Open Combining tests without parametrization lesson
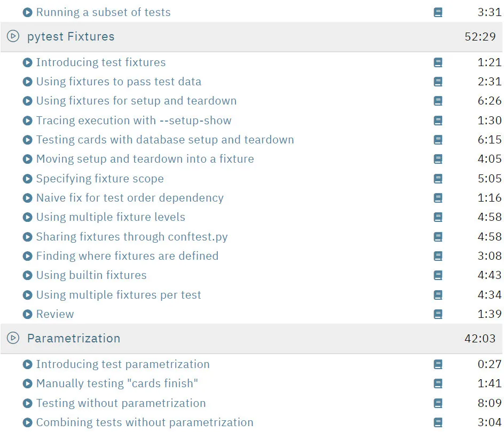504x432 pixels. (x=145, y=422)
